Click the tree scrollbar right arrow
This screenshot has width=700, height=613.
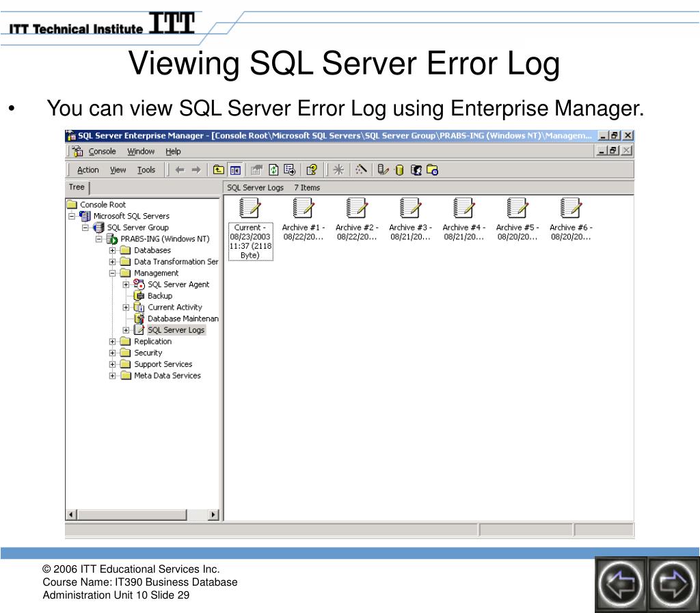pyautogui.click(x=213, y=515)
